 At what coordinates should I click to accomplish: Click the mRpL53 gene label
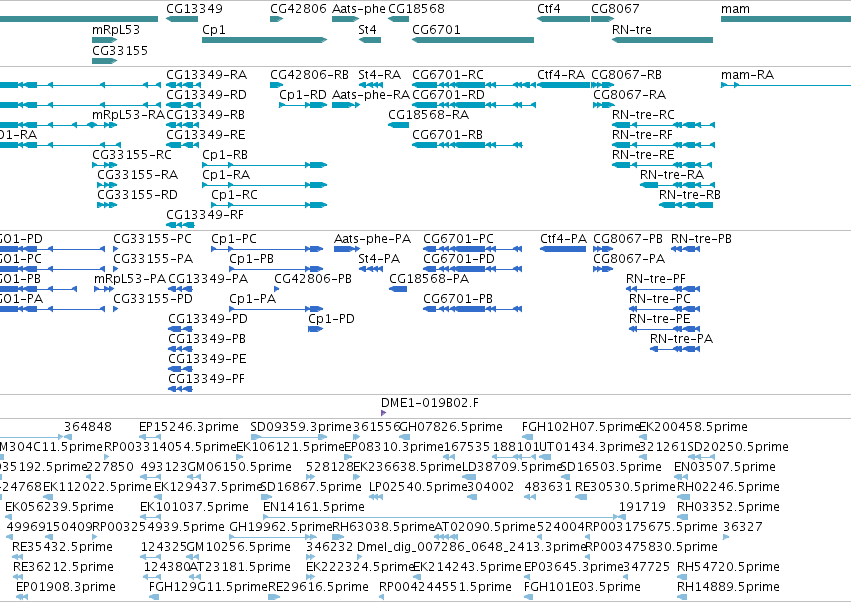[116, 29]
